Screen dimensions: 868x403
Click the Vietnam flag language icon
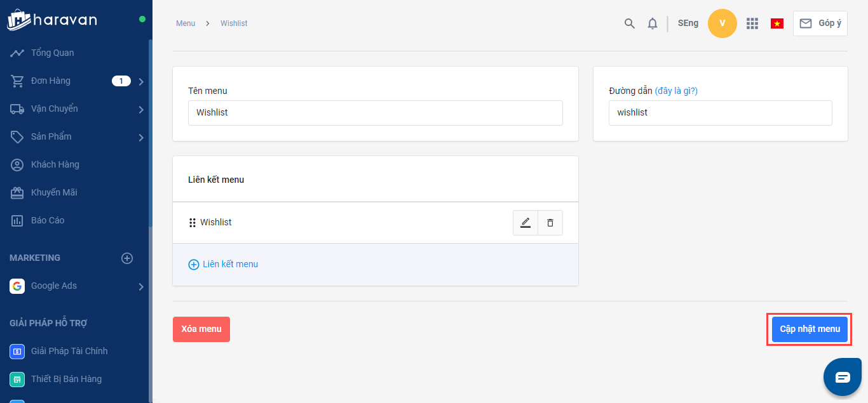(776, 23)
